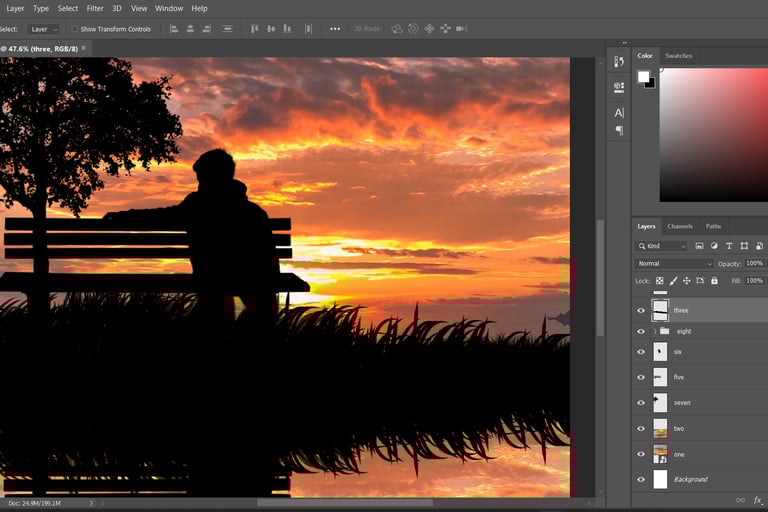Open the three-dot more options icon
This screenshot has height=512, width=768.
[335, 29]
